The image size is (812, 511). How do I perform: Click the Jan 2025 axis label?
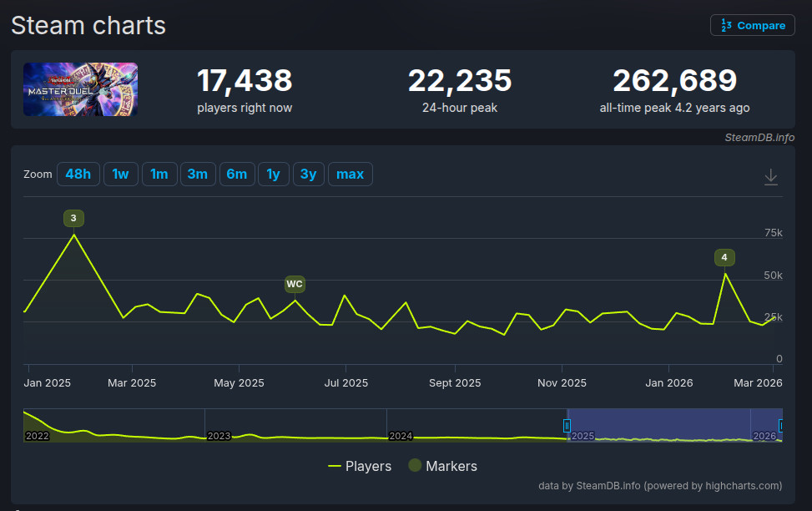click(x=47, y=383)
